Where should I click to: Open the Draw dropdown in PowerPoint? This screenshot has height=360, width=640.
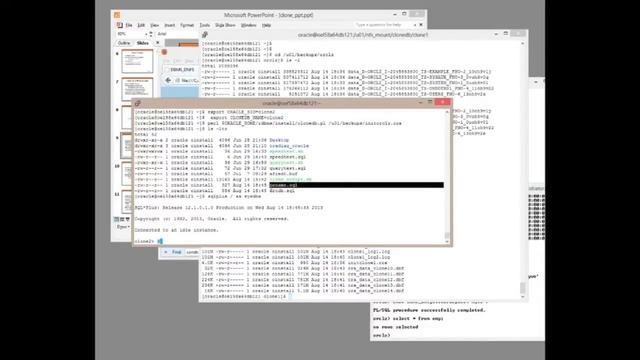pos(123,227)
